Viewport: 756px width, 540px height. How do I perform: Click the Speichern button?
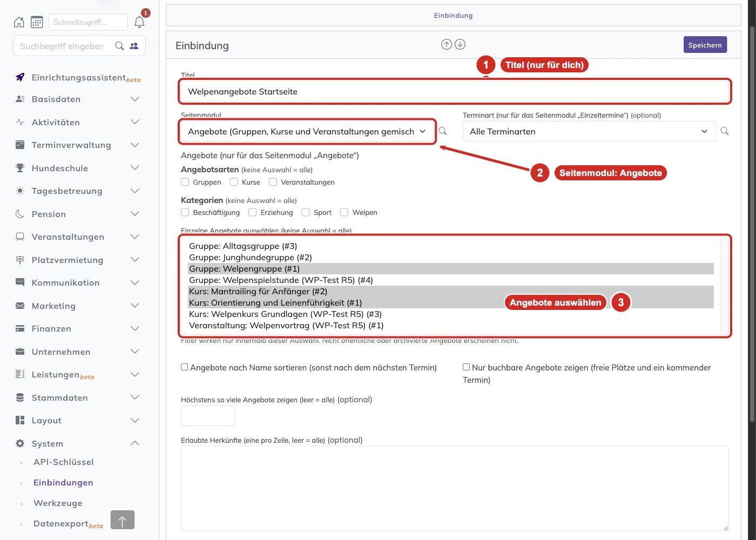pyautogui.click(x=705, y=45)
